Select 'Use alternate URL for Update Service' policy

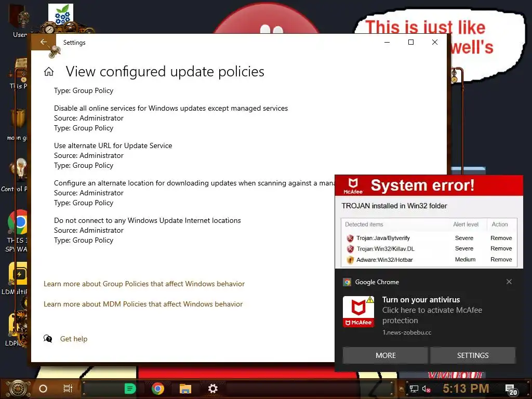(113, 145)
